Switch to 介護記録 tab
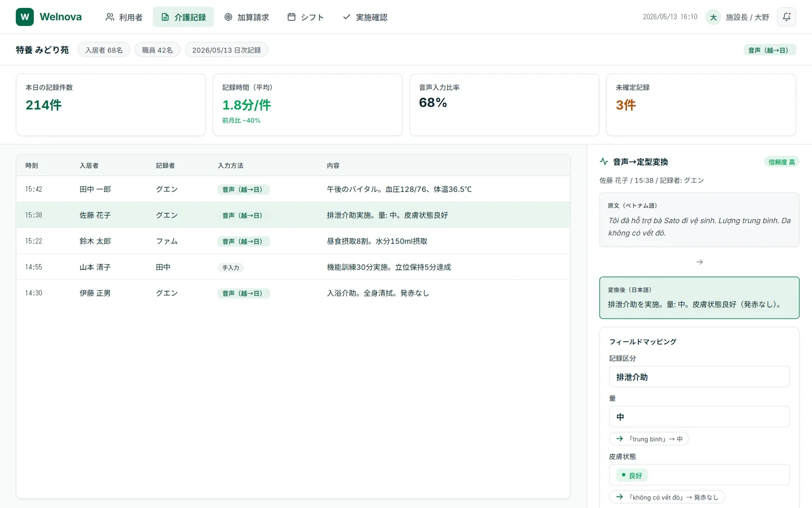 (183, 17)
